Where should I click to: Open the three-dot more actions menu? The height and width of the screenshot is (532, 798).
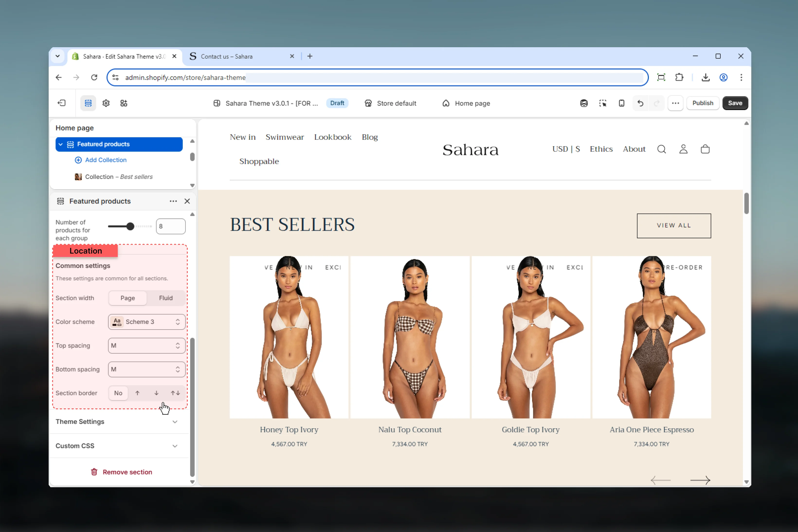coord(675,103)
